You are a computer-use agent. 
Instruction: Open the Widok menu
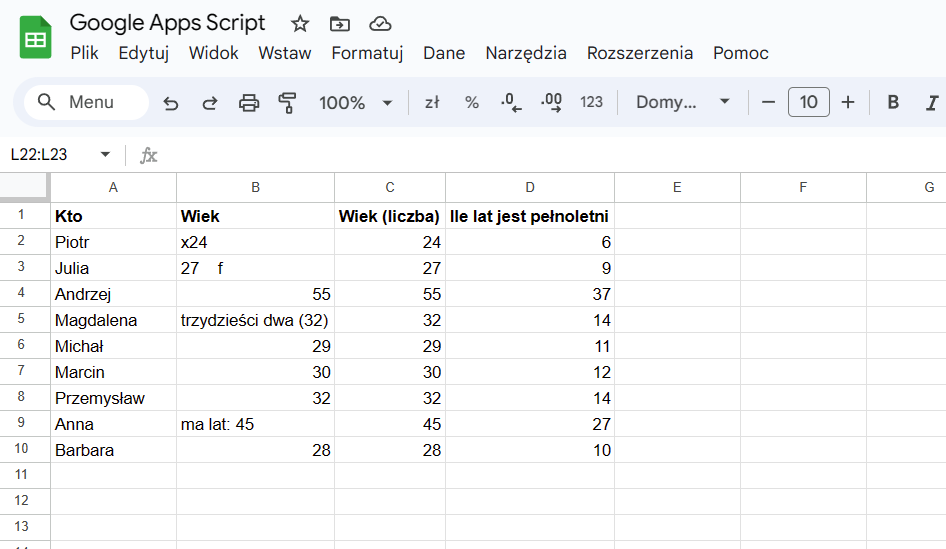(214, 53)
